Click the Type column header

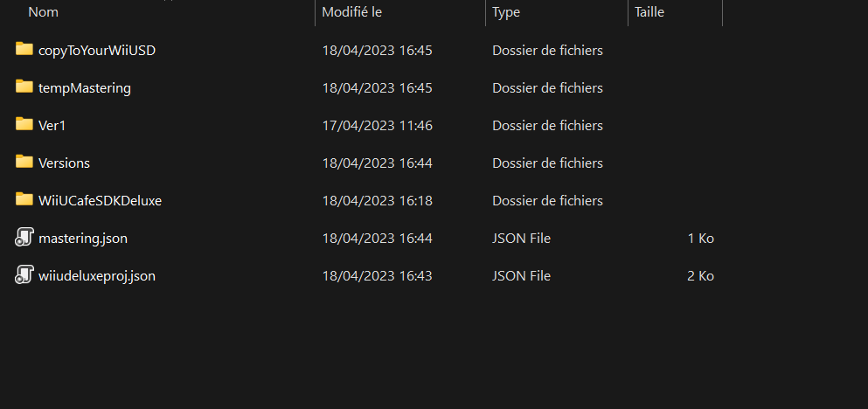point(506,11)
